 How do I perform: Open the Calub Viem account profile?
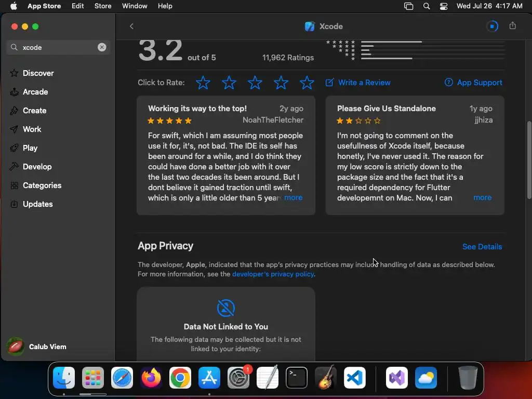pos(37,347)
